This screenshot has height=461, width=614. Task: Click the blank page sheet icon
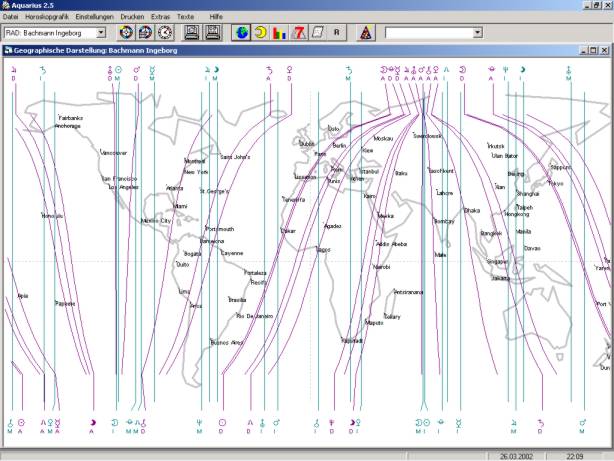tap(314, 33)
